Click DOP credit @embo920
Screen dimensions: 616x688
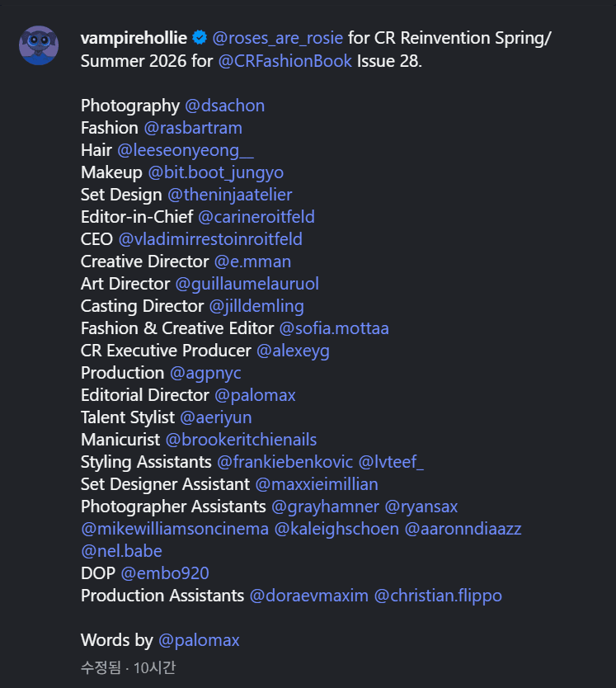[165, 573]
